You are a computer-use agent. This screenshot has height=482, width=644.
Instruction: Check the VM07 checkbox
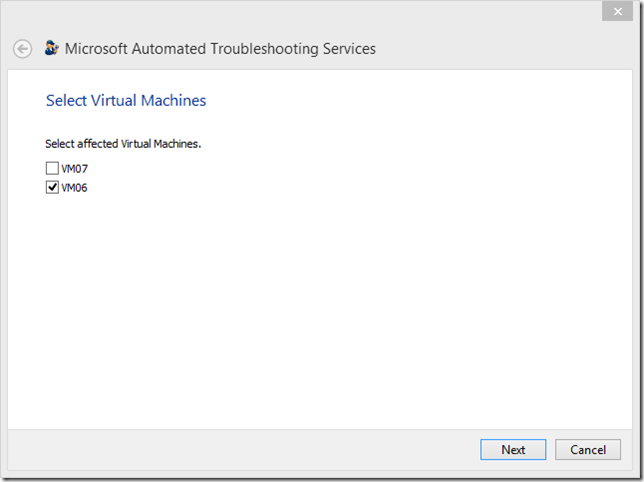point(52,168)
